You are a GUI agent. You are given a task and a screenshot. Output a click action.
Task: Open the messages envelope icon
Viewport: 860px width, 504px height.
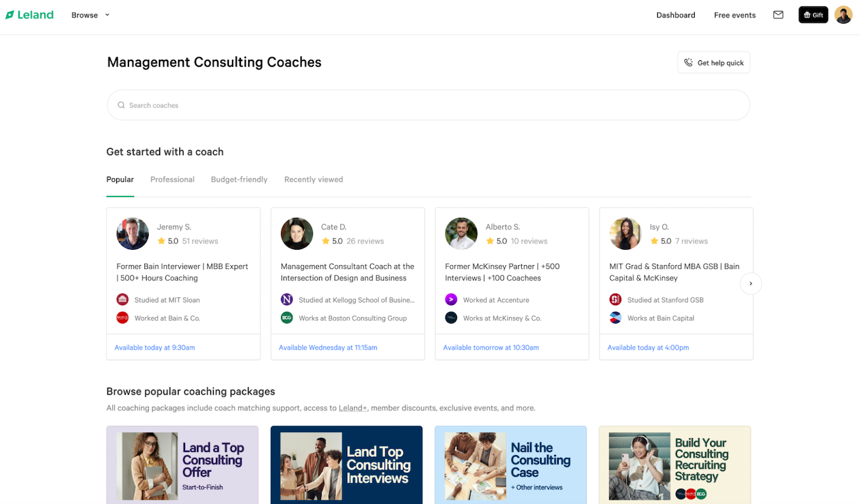click(778, 15)
